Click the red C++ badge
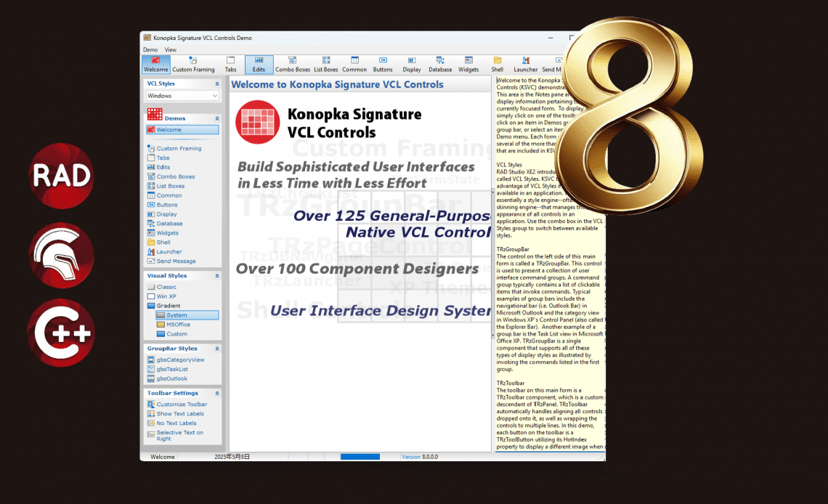This screenshot has height=504, width=828. [x=61, y=333]
